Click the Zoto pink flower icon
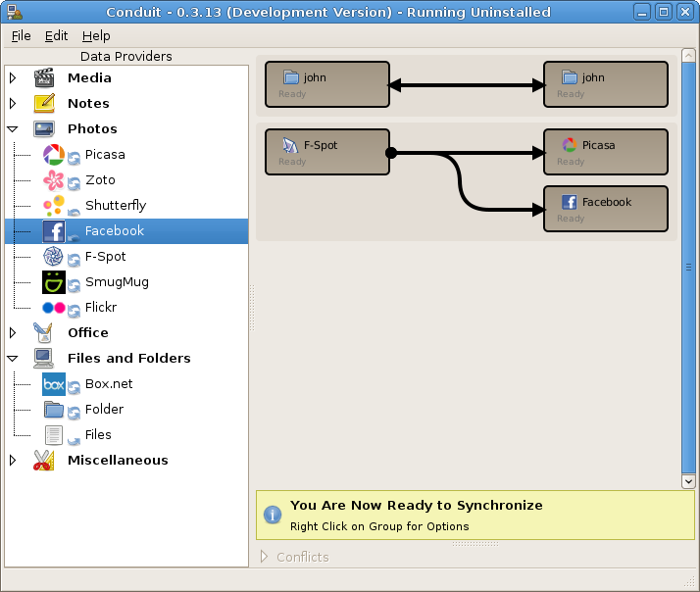 (54, 180)
